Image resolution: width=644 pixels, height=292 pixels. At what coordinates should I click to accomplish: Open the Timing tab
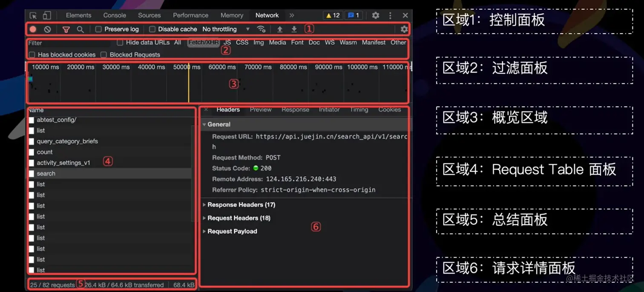(359, 109)
